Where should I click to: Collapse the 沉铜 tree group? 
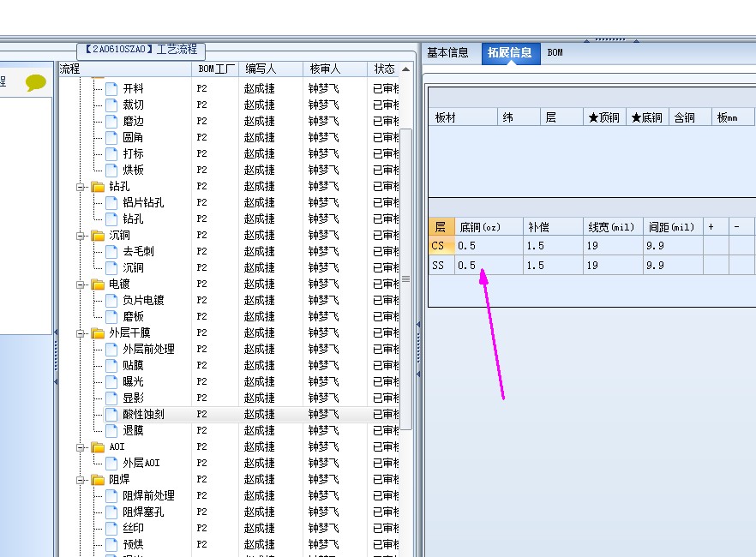pos(80,237)
